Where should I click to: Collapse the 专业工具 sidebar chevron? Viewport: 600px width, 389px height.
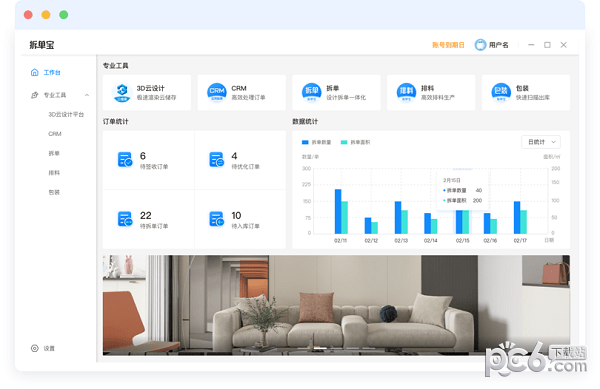pos(87,95)
